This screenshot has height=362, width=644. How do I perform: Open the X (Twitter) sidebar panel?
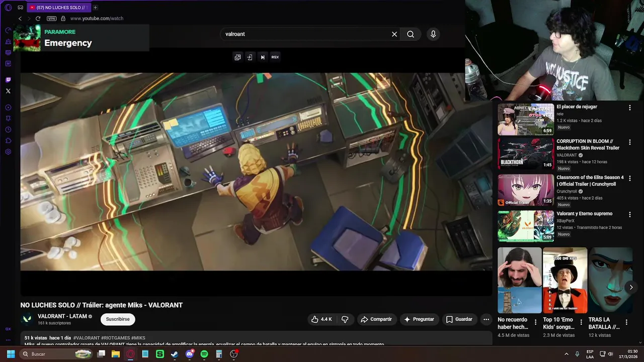click(8, 91)
